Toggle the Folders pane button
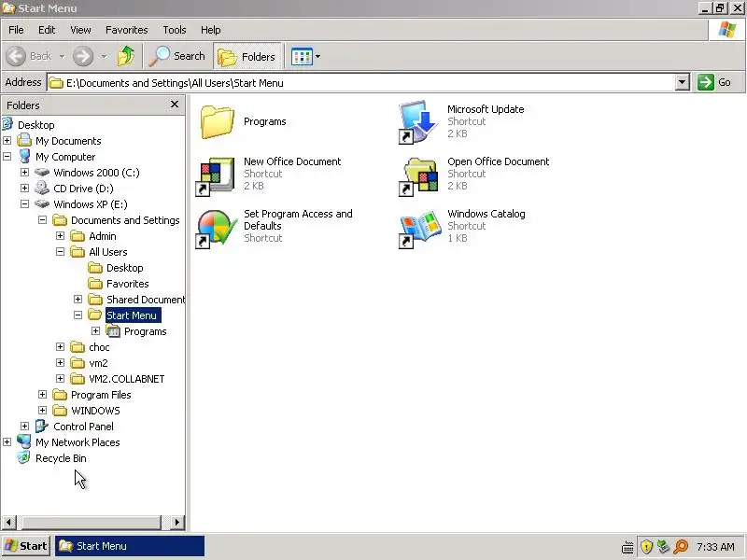 247,57
